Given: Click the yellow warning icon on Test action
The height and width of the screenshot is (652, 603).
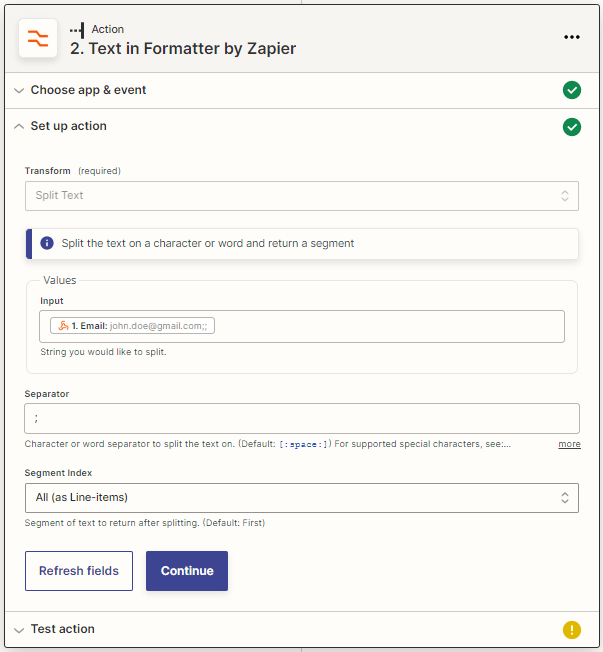Looking at the screenshot, I should [572, 629].
